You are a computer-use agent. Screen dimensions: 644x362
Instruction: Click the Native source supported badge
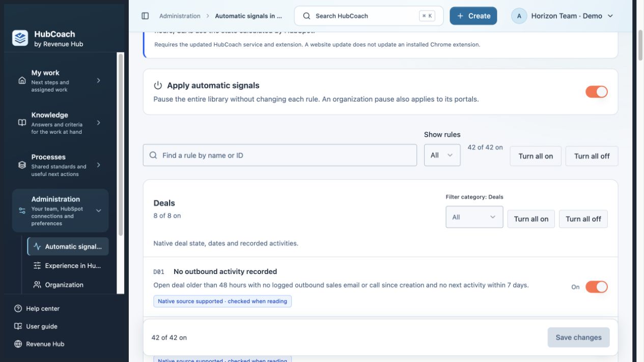222,301
